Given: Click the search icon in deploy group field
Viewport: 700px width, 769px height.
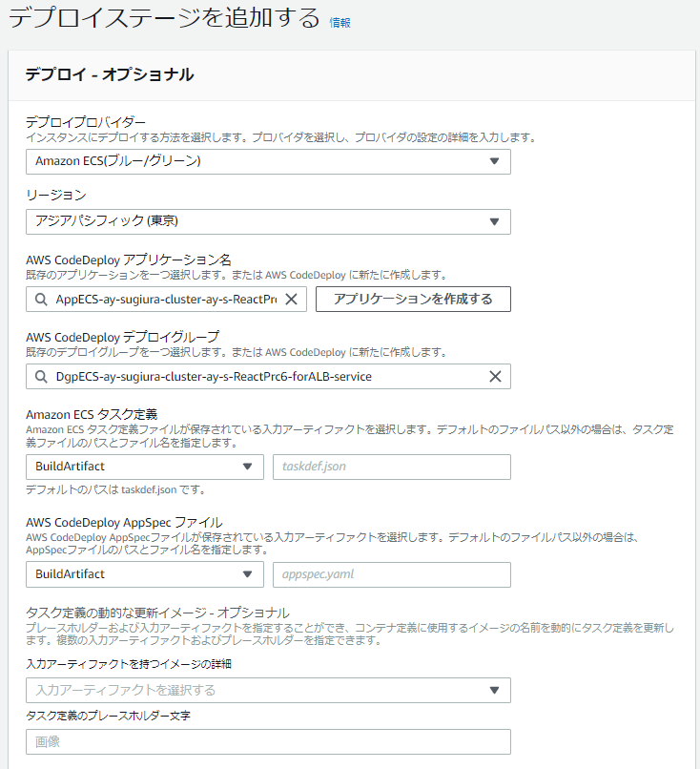Looking at the screenshot, I should [41, 377].
